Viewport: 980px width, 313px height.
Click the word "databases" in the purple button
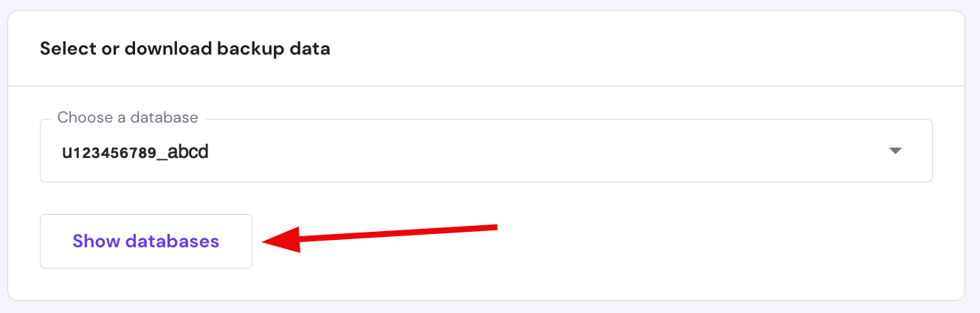coord(172,241)
